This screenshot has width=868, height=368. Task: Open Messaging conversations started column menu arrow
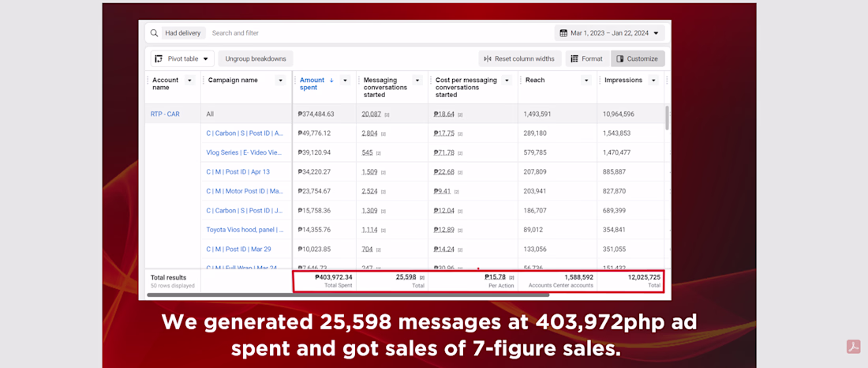417,81
